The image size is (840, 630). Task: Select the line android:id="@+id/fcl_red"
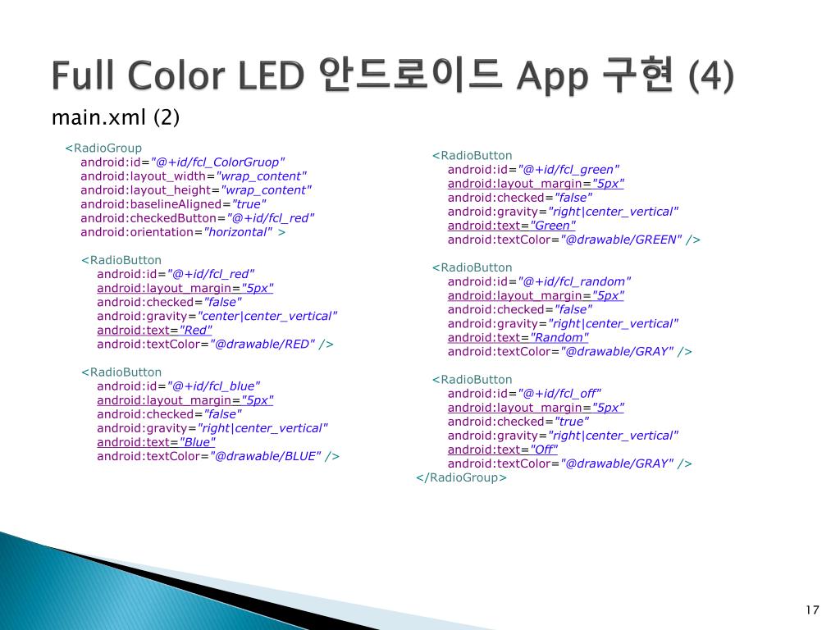pyautogui.click(x=176, y=274)
